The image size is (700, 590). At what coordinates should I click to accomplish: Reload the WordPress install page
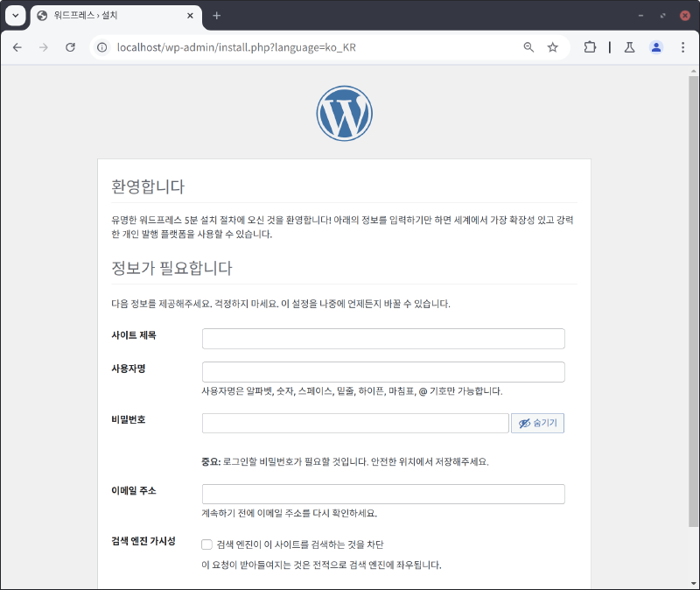[x=70, y=47]
